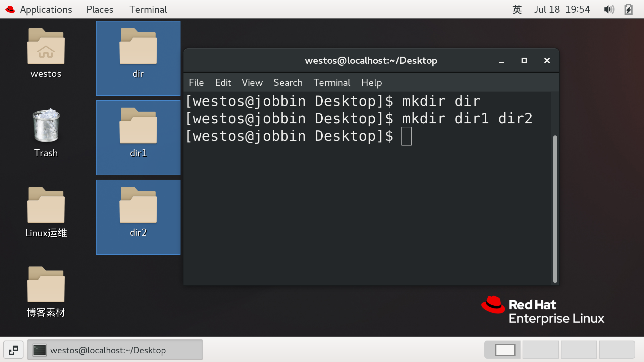Click the 英 input method indicator
Screen dimensions: 644x362
coord(517,9)
